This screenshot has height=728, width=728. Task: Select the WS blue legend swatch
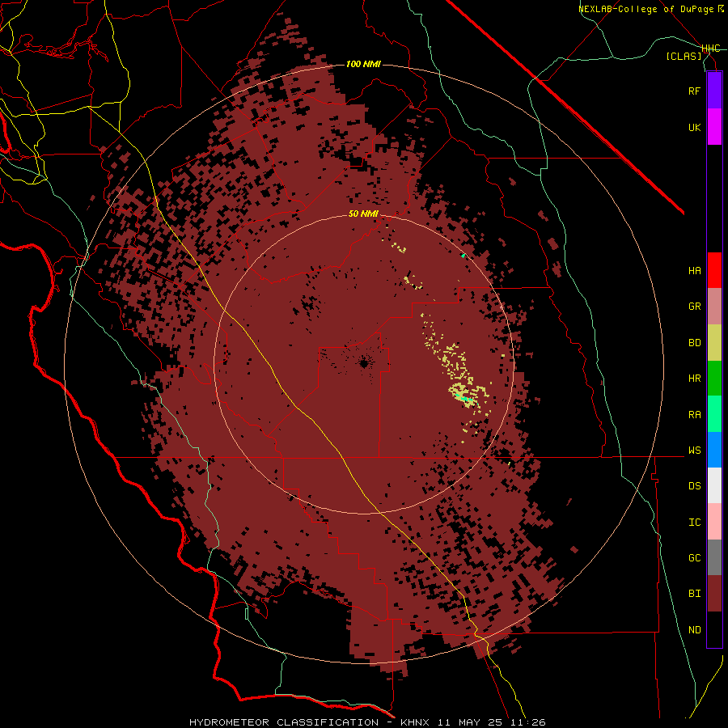point(714,450)
